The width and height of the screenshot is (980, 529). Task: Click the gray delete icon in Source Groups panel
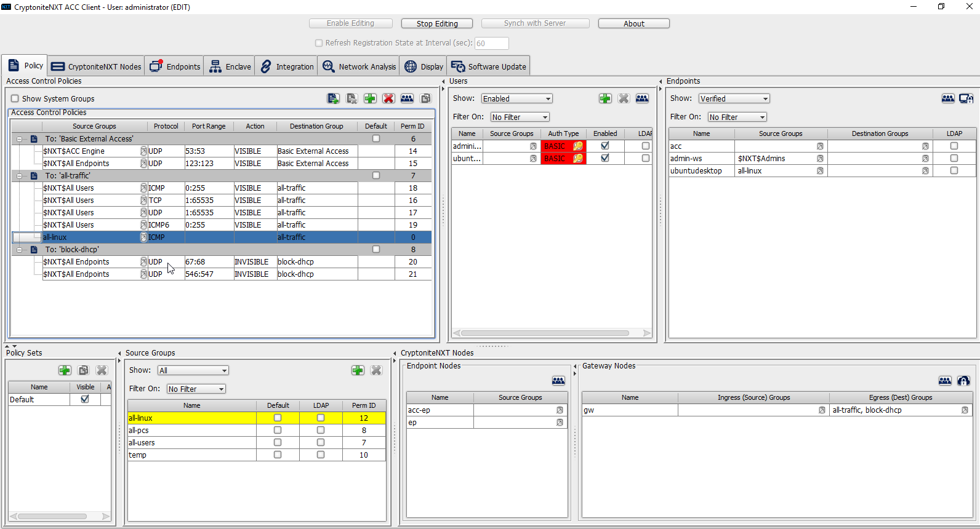(376, 370)
